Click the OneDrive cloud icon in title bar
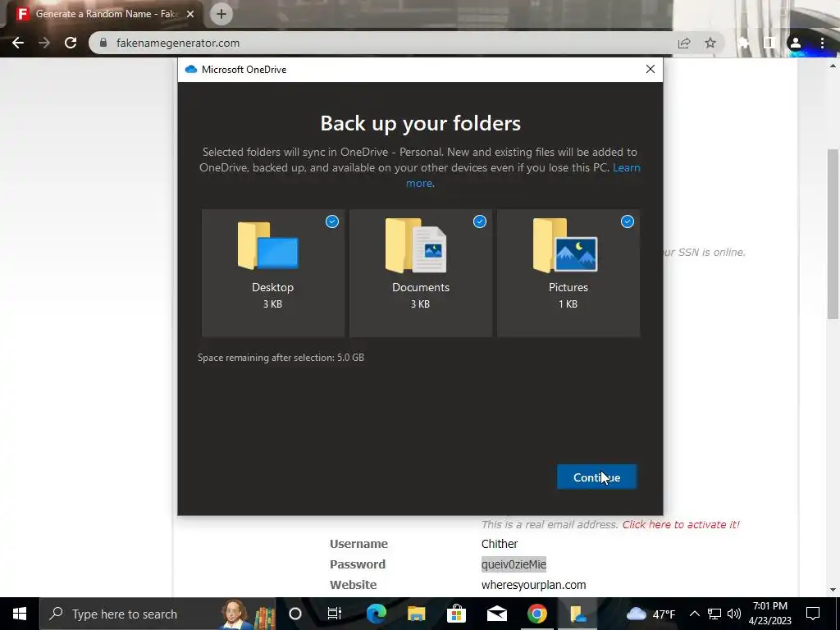Image resolution: width=840 pixels, height=630 pixels. pyautogui.click(x=190, y=69)
